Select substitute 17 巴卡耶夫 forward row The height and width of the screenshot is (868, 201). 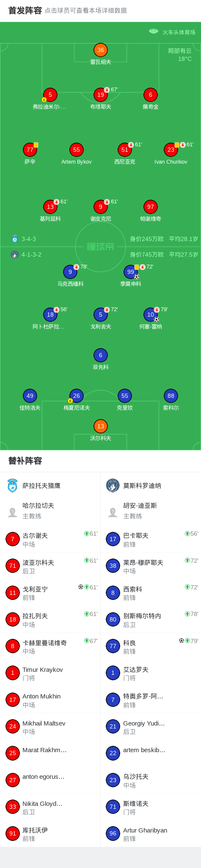(x=151, y=539)
